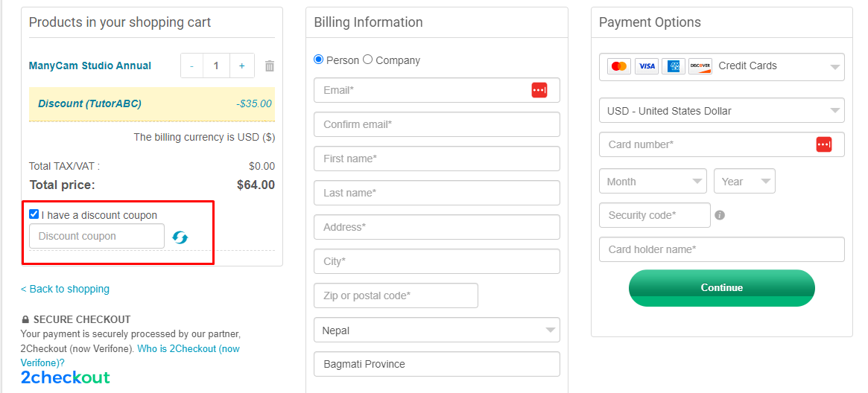Click the 'Payment Options' heading
868x393 pixels.
pyautogui.click(x=650, y=22)
